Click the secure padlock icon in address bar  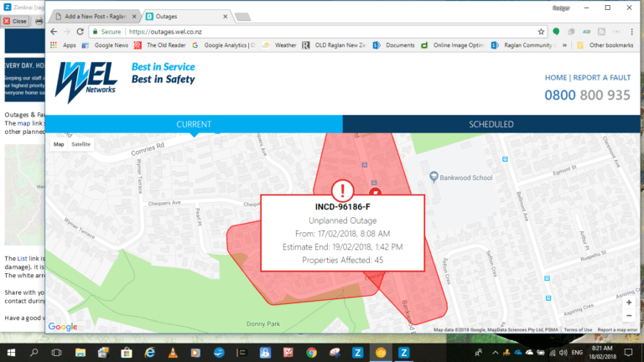click(96, 32)
